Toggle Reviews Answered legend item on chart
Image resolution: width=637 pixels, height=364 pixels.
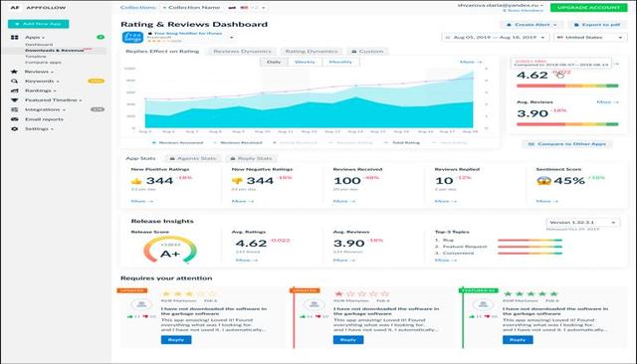click(x=177, y=143)
